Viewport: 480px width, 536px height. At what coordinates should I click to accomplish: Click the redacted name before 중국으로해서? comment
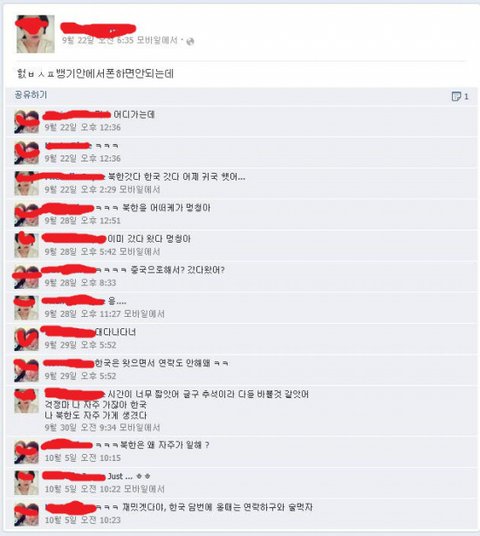tap(69, 270)
